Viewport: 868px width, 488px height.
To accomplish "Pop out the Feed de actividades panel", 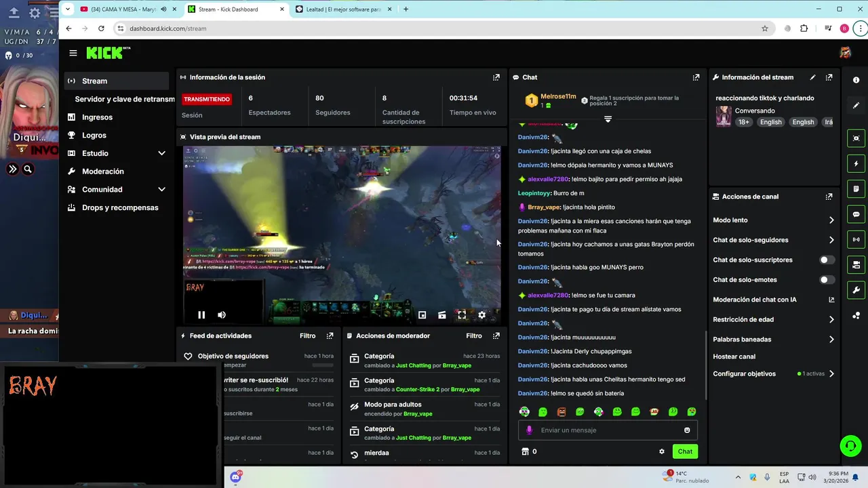I will point(330,335).
